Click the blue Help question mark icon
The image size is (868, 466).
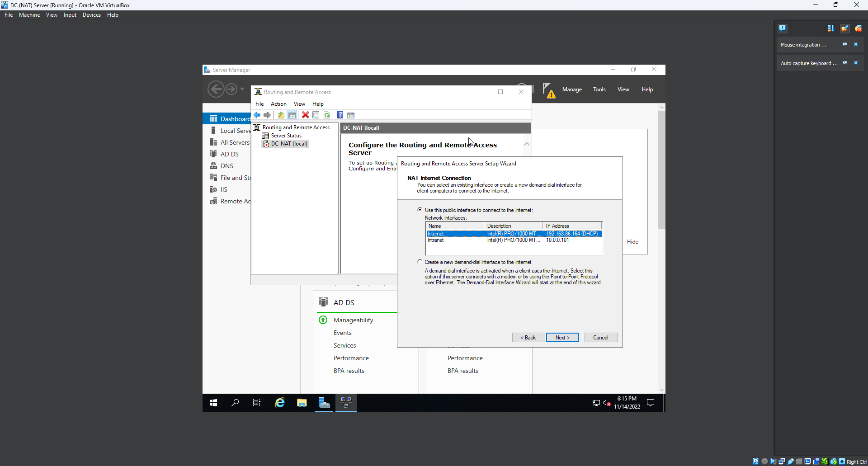340,115
